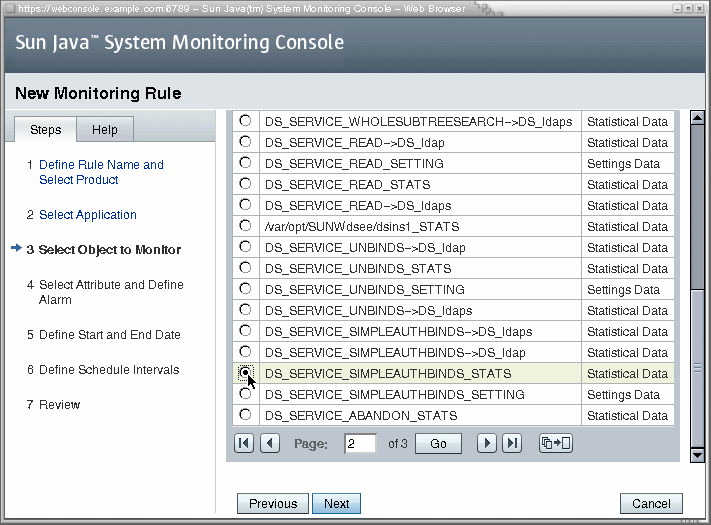The height and width of the screenshot is (525, 711).
Task: Click DS_SERVICE_UNBINDS->DS_ldap row text
Action: click(365, 248)
